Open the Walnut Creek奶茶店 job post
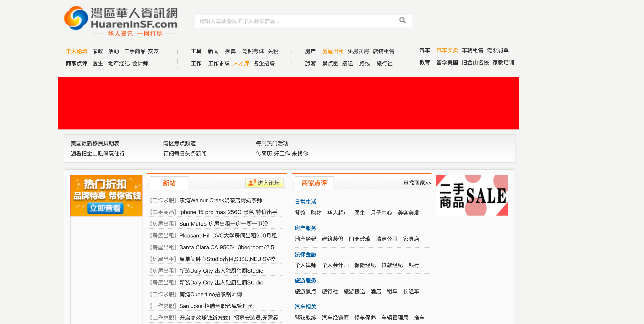Screen dimensions: 644x324 220,200
